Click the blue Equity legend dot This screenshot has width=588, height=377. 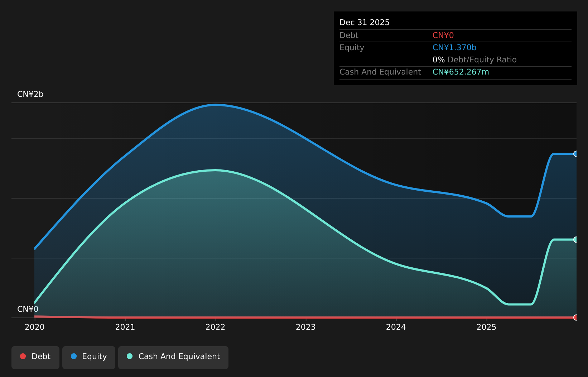click(74, 356)
